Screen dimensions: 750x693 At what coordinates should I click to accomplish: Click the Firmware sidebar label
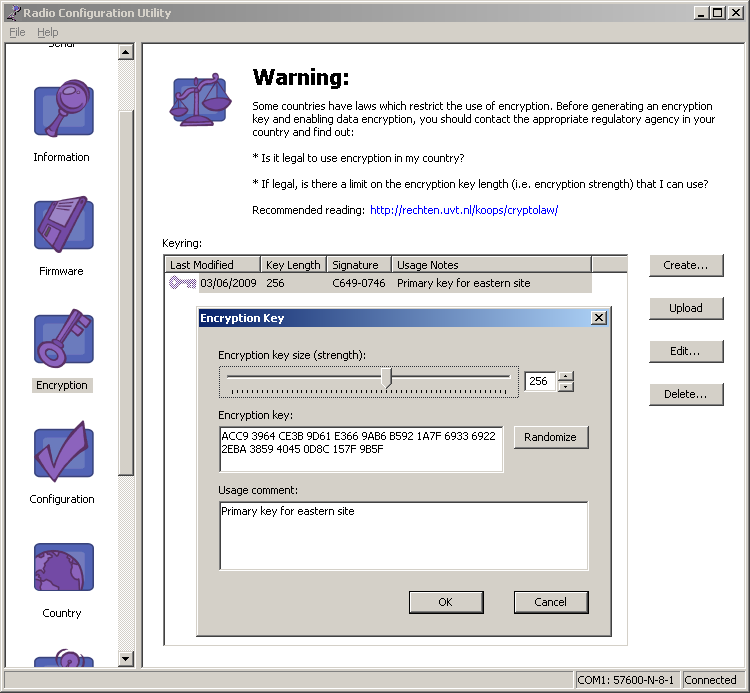pyautogui.click(x=61, y=271)
